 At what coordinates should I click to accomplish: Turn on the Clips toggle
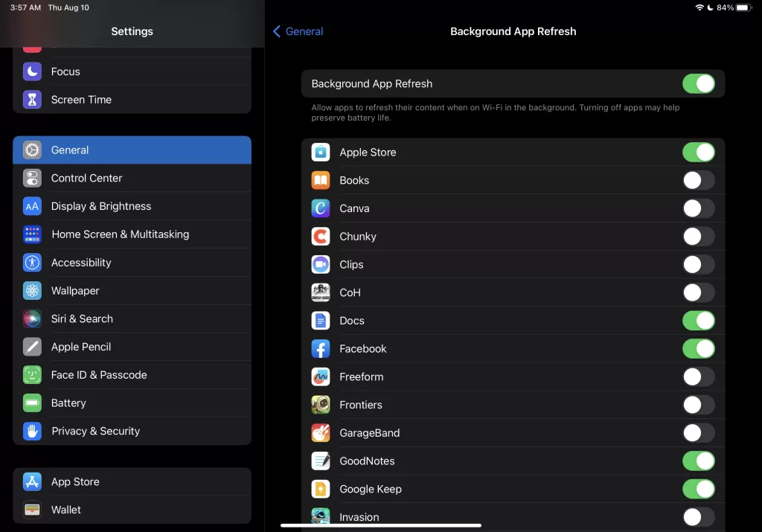point(698,264)
